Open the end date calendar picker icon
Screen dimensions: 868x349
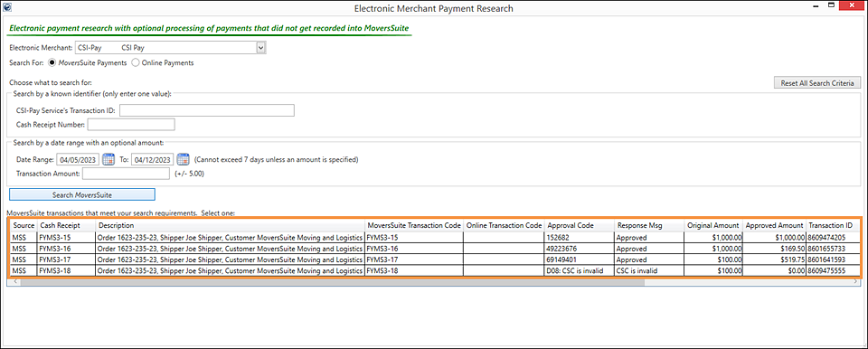(184, 159)
